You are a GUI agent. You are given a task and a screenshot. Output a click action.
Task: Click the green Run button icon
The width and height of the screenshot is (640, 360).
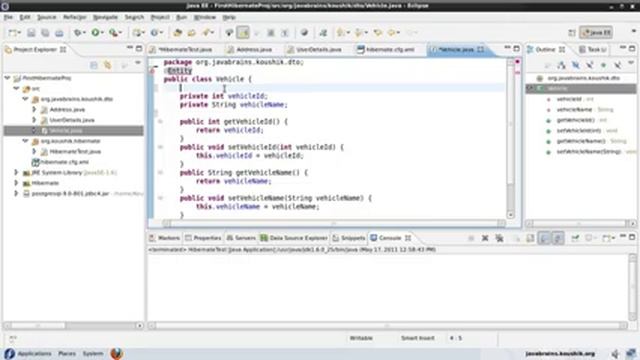(x=95, y=32)
